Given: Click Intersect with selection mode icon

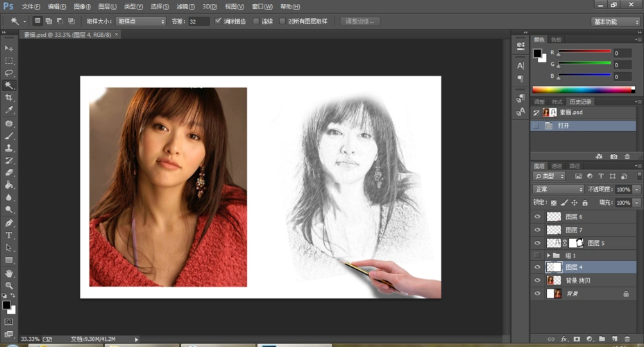Looking at the screenshot, I should pos(71,22).
